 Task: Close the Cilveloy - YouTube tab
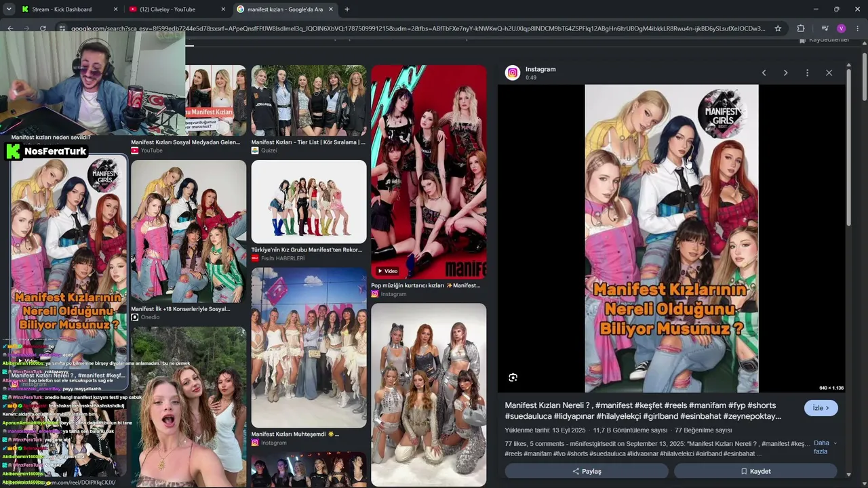pos(223,9)
